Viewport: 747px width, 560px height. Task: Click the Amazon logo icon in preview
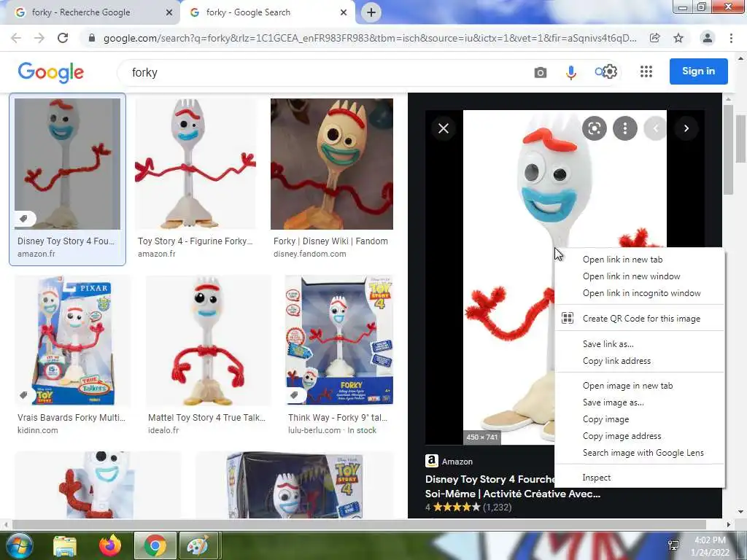pos(432,461)
